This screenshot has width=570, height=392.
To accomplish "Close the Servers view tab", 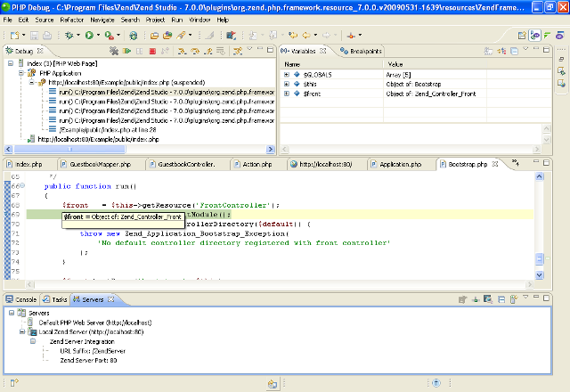I will 110,299.
